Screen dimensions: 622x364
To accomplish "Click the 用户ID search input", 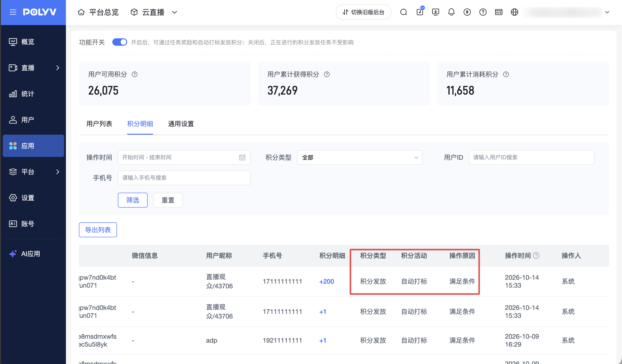I will pos(531,157).
